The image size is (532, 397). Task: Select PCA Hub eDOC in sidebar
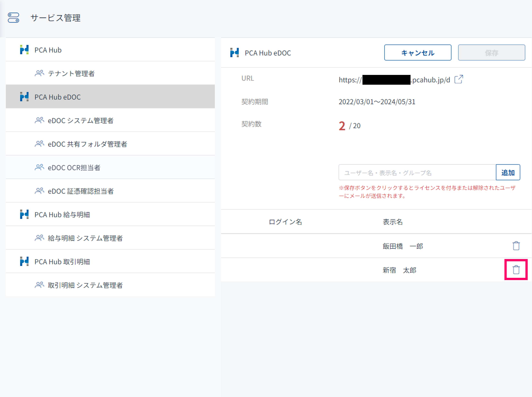(58, 97)
